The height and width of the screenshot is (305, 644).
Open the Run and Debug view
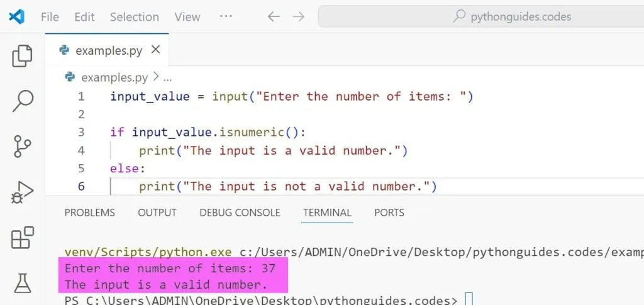click(23, 192)
